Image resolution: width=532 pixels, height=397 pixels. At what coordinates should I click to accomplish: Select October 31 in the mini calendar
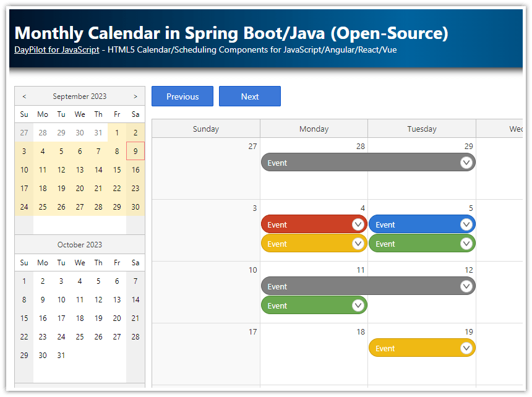(x=61, y=355)
